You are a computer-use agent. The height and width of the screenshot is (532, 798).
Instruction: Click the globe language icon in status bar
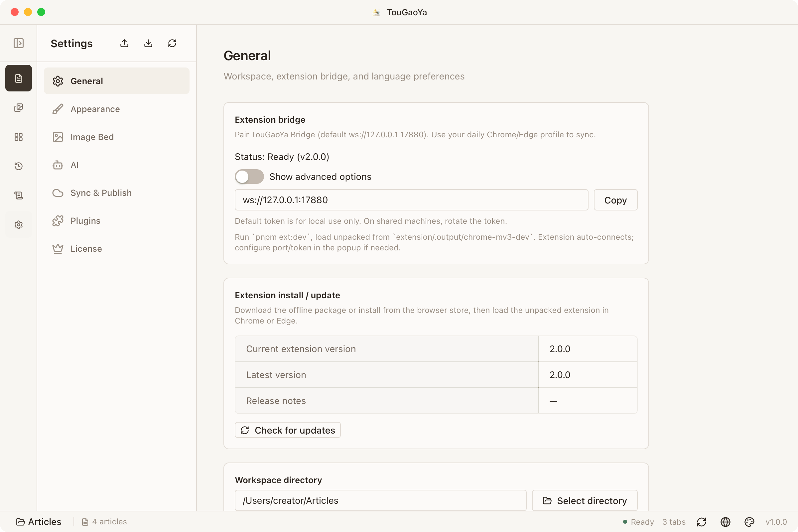726,522
